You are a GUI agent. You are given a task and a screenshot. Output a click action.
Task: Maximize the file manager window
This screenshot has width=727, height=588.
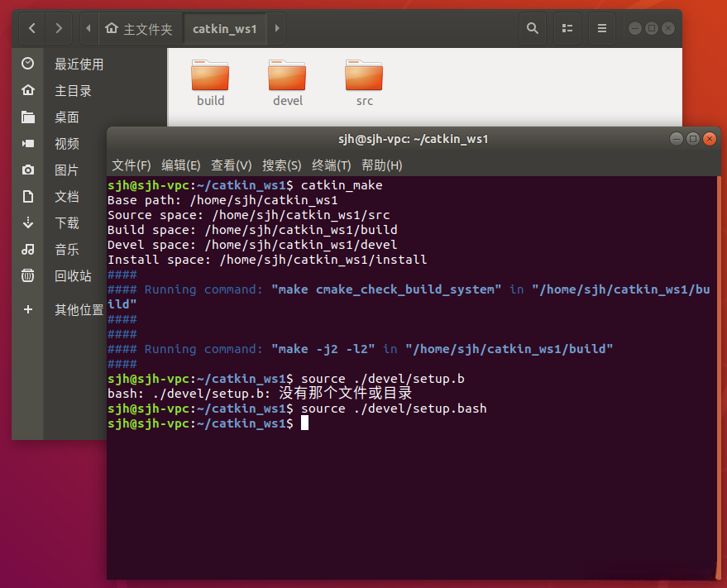click(x=652, y=28)
